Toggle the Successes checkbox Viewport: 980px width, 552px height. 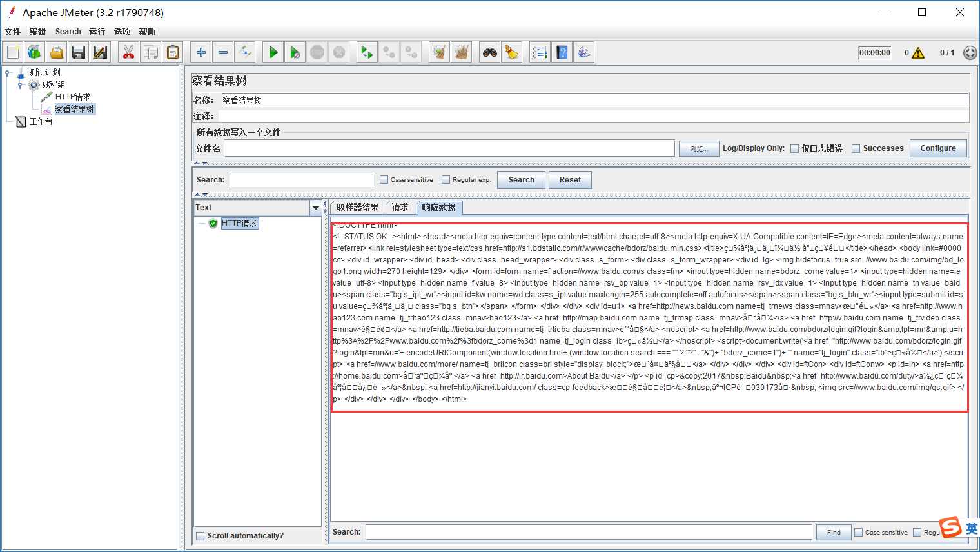(x=856, y=148)
